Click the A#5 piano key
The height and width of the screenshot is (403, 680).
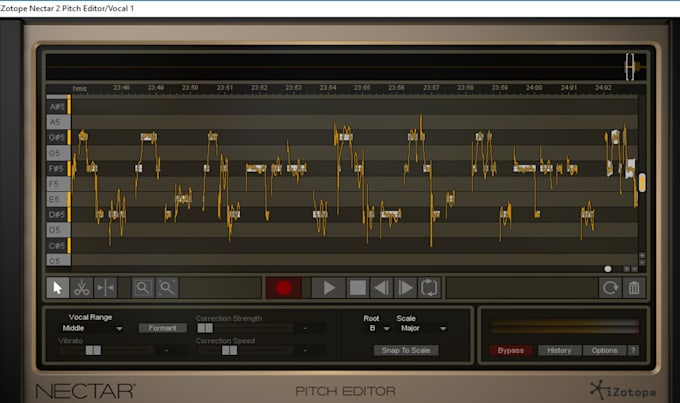[x=57, y=107]
